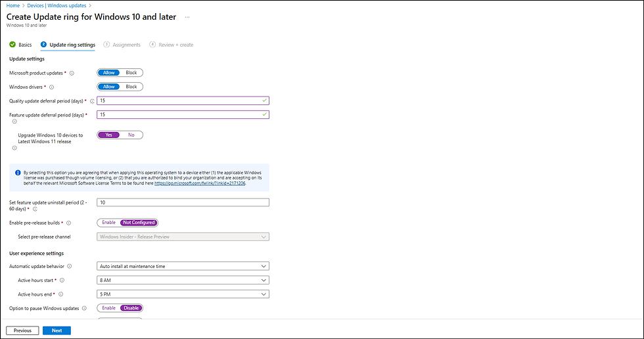
Task: Show info for Upgrade Windows 10 devices setting
Action: [x=14, y=148]
